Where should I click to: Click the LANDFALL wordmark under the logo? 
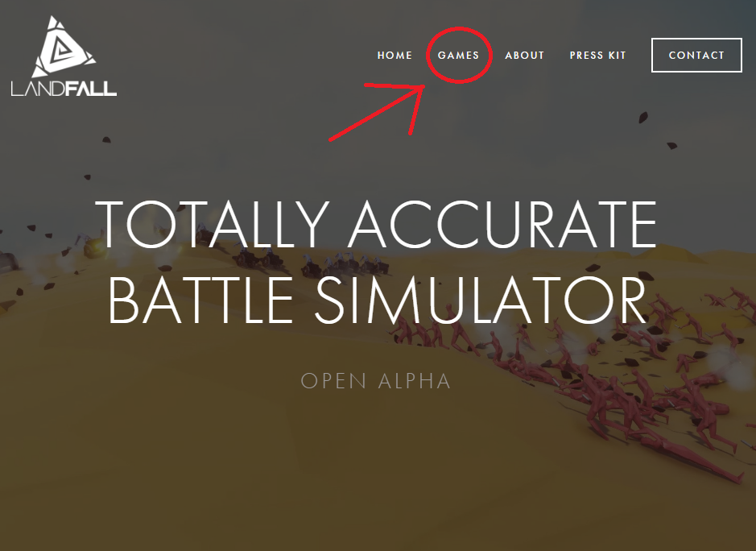tap(64, 89)
